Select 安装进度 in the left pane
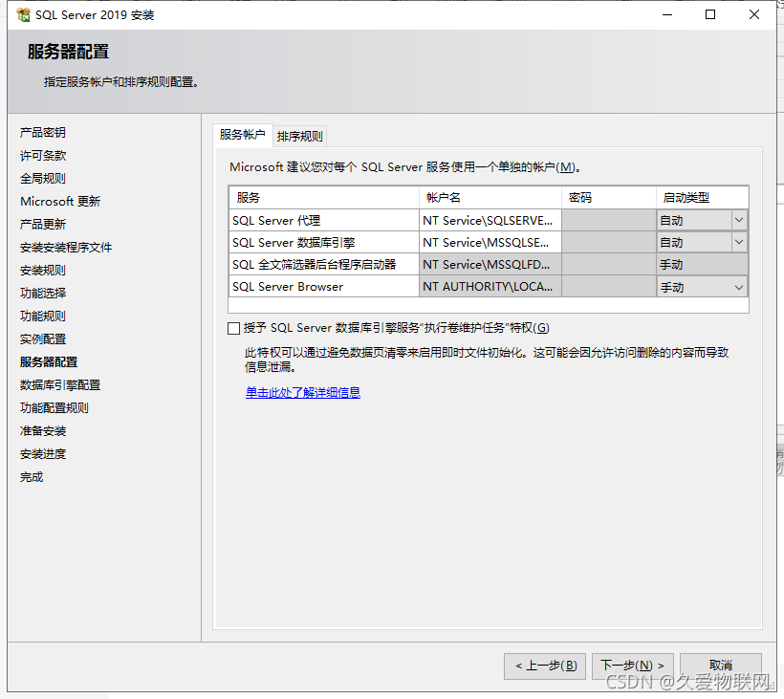The width and height of the screenshot is (784, 699). pyautogui.click(x=42, y=453)
